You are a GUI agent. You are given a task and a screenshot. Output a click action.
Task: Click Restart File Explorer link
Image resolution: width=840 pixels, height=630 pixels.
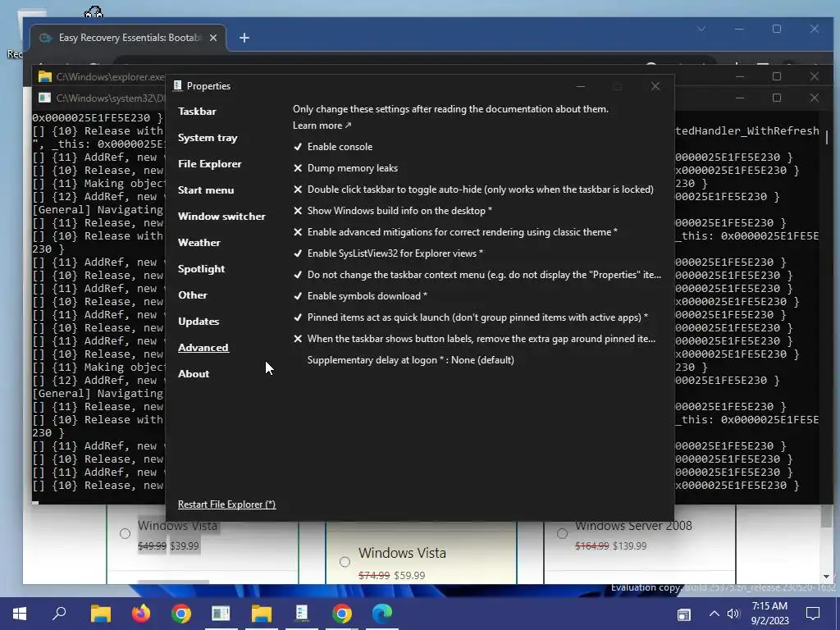pyautogui.click(x=226, y=504)
